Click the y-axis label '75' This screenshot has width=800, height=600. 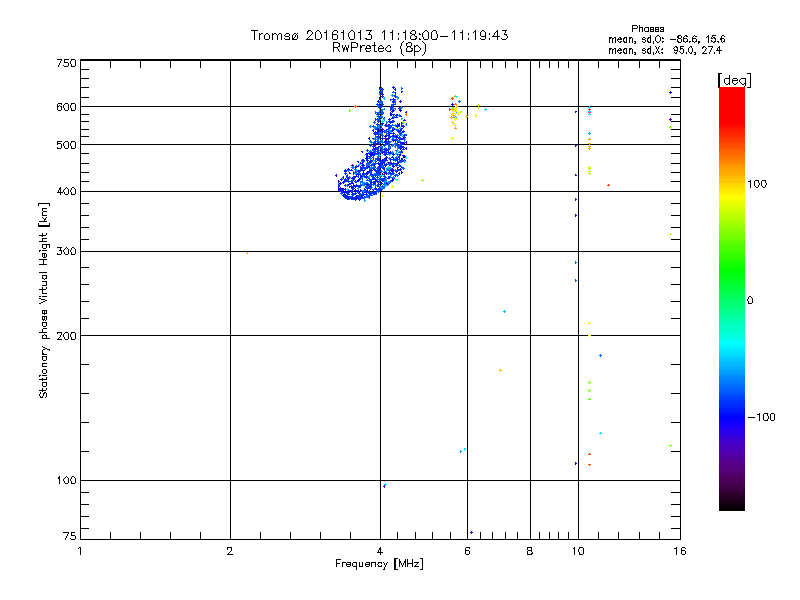(x=70, y=536)
